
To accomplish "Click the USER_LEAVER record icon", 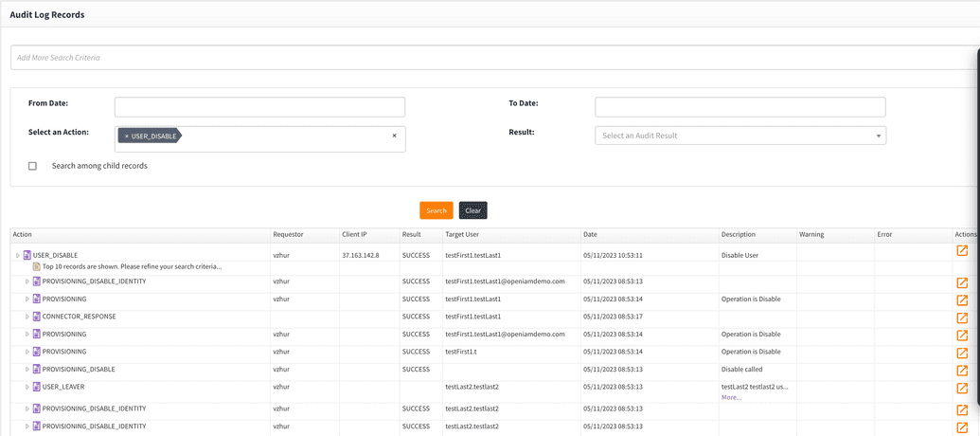I will point(37,387).
